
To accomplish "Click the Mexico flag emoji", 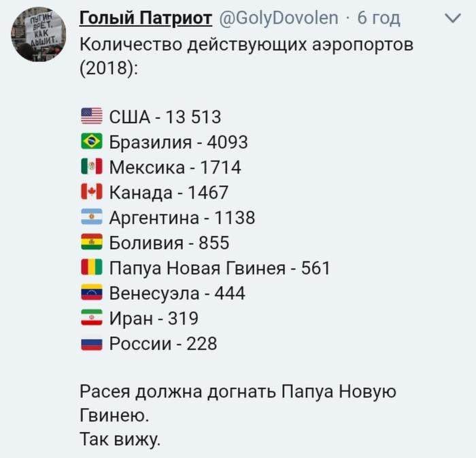I will point(91,167).
